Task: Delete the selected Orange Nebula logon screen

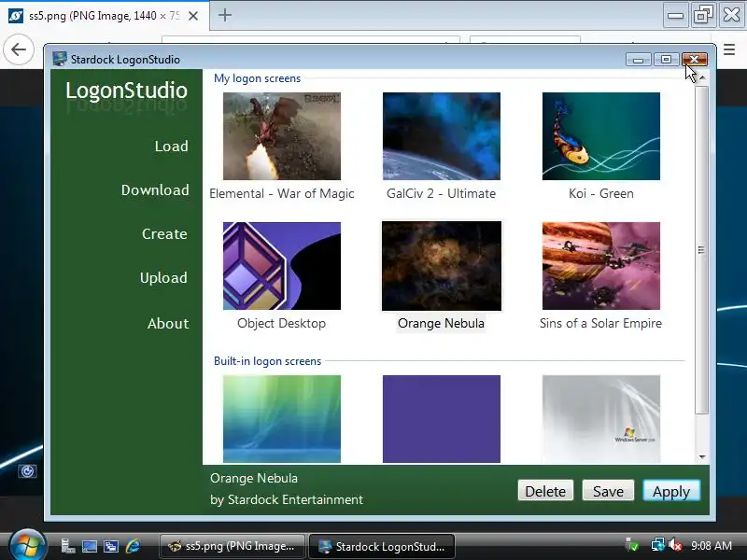Action: [545, 491]
